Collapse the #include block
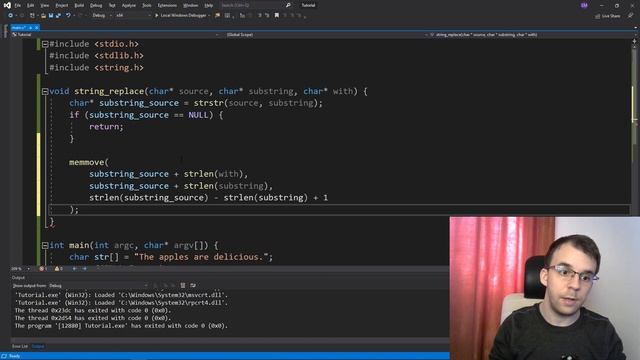 (45, 44)
